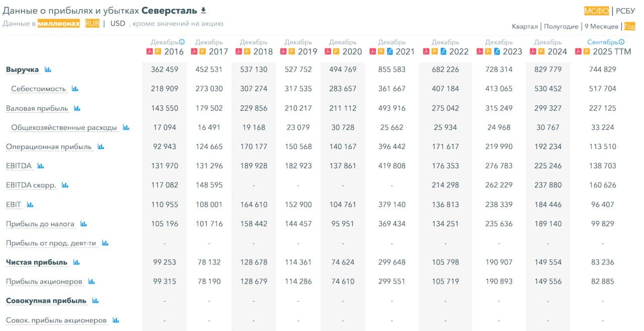Open the blue document icon for 2022

coord(444,51)
